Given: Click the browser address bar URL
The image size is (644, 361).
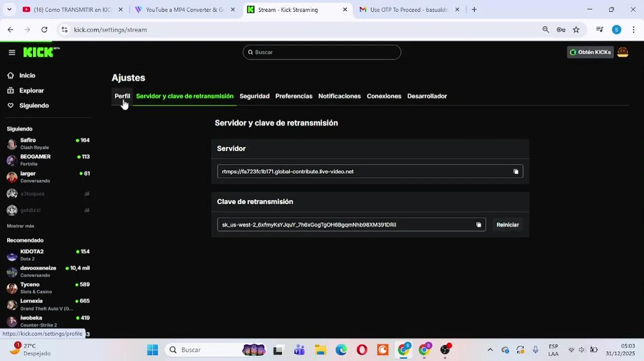Looking at the screenshot, I should [x=110, y=30].
